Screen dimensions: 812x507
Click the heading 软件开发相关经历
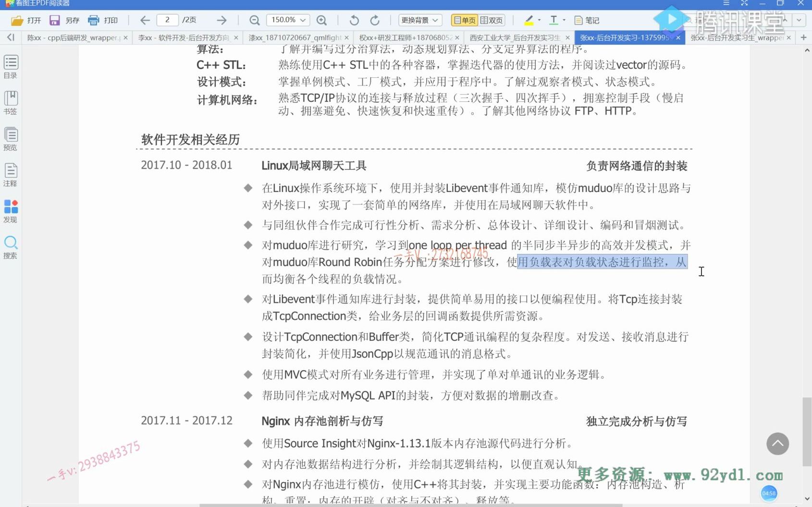click(x=190, y=140)
